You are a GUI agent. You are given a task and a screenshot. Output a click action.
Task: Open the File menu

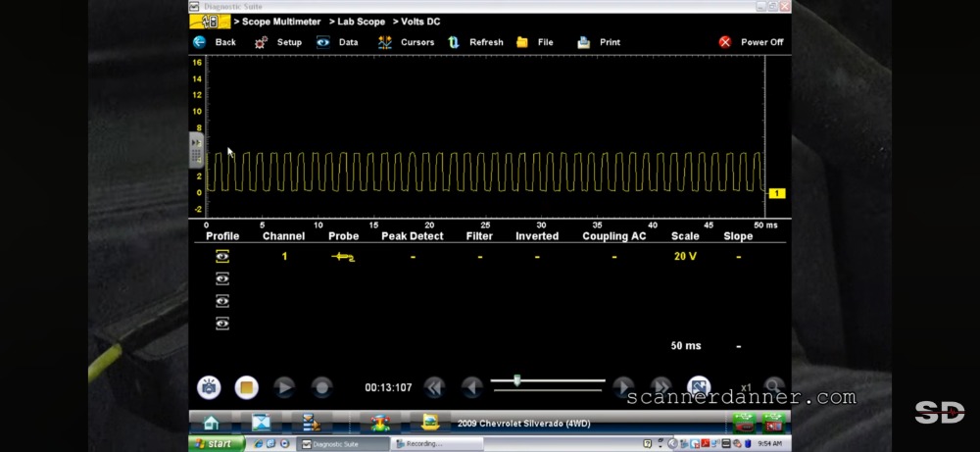pyautogui.click(x=522, y=42)
